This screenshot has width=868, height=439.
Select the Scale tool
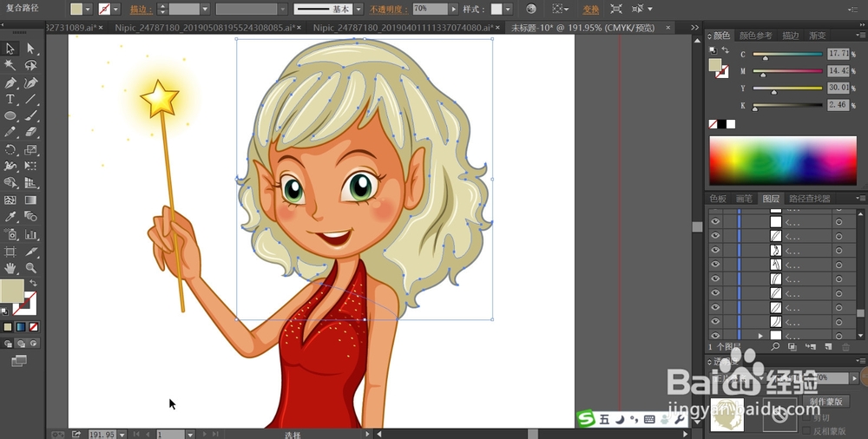click(30, 149)
